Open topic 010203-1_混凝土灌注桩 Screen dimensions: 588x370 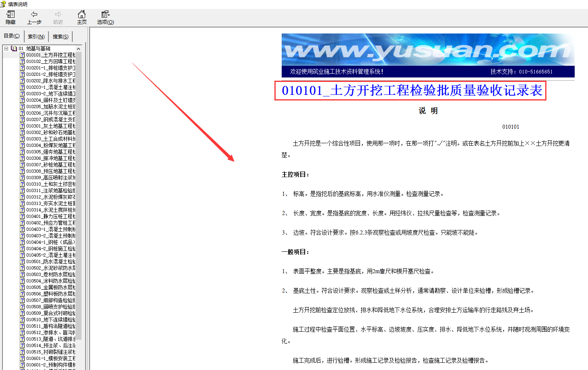click(51, 87)
